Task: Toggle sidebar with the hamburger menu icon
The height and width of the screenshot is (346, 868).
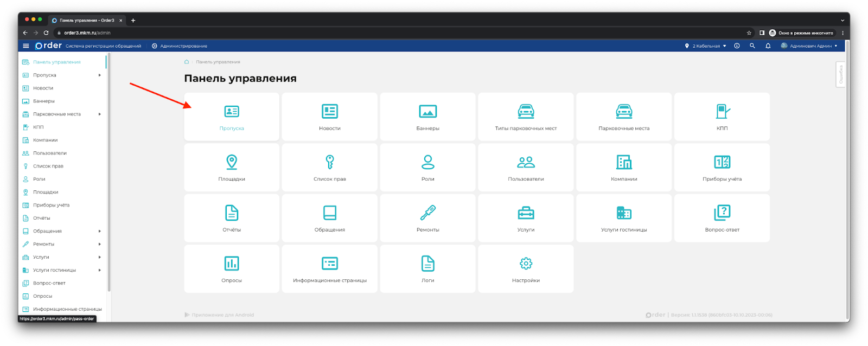Action: [25, 46]
